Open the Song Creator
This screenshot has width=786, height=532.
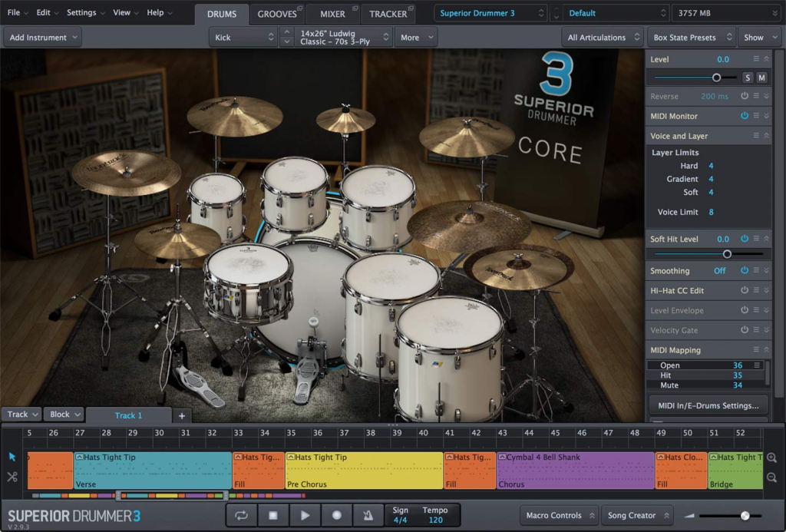click(x=637, y=515)
